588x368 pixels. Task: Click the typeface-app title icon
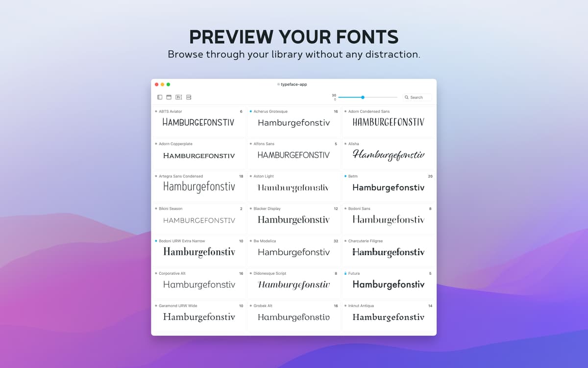click(x=278, y=84)
